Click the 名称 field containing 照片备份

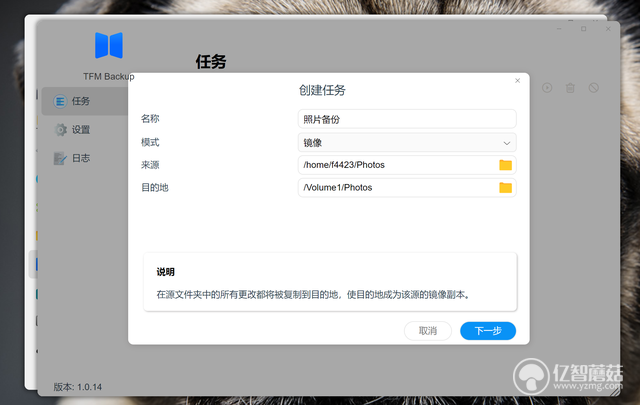click(407, 119)
